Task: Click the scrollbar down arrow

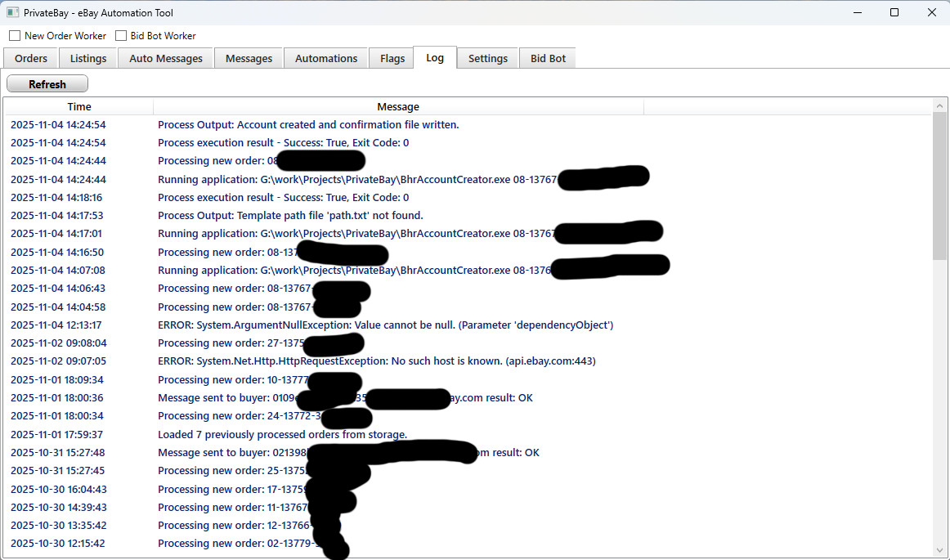Action: (940, 551)
